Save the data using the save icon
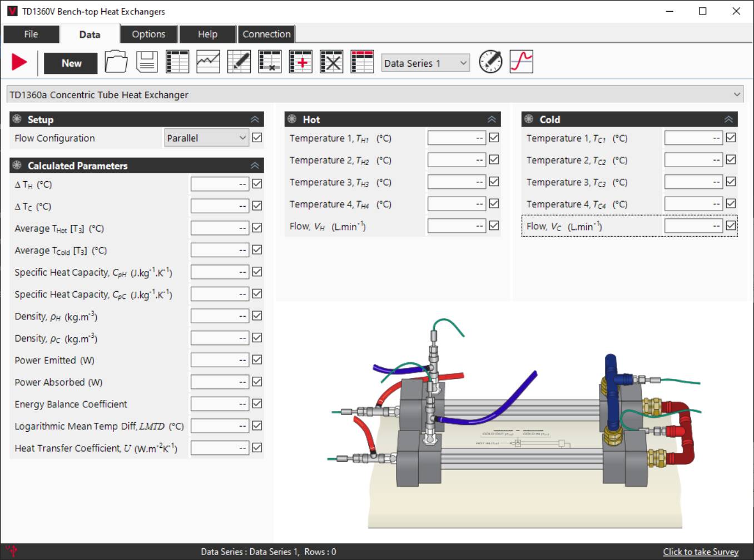This screenshot has width=754, height=560. click(147, 61)
